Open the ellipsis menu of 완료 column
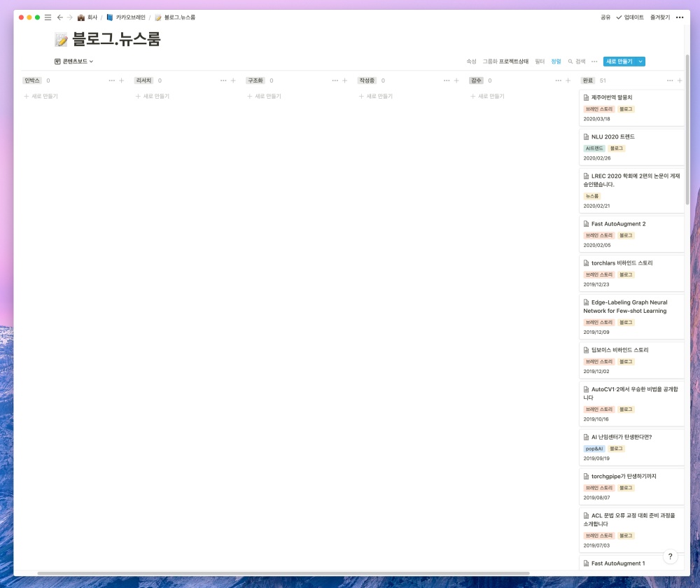This screenshot has height=588, width=700. [x=670, y=80]
